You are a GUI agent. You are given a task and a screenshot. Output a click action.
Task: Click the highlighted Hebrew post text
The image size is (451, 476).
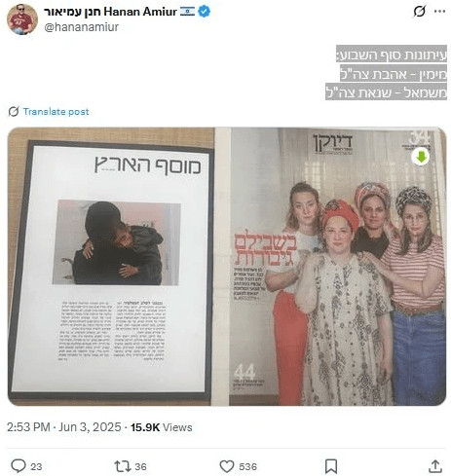click(x=387, y=73)
